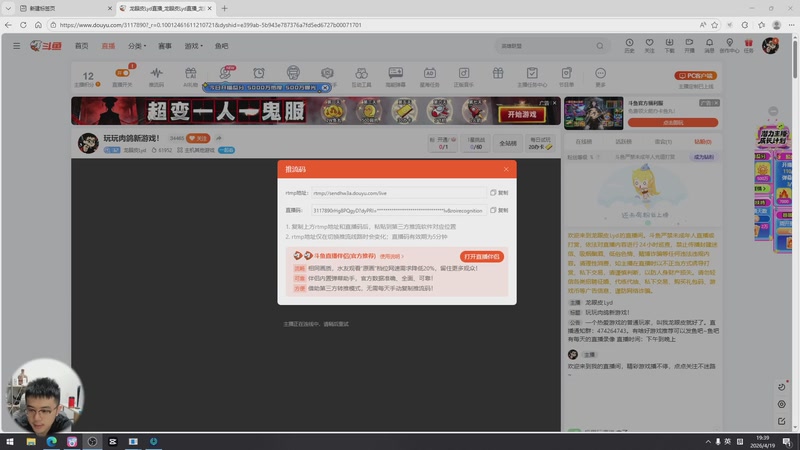Click the orange button in the 斗鱼官方福利服 ad
Viewport: 800px width, 450px height.
(672, 122)
